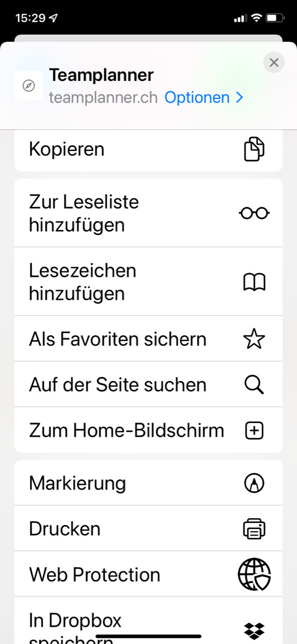
Task: Tap the home indicator bar
Action: [x=148, y=636]
